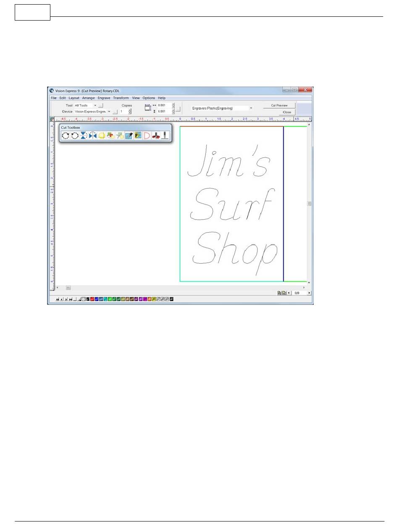Click the horizontal scrollbar right arrow
Viewport: 399px width, 532px height.
click(x=304, y=288)
